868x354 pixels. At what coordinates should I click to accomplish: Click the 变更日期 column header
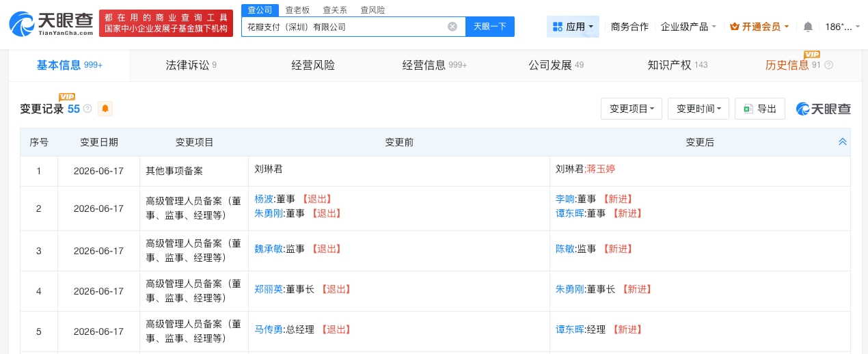tap(99, 142)
